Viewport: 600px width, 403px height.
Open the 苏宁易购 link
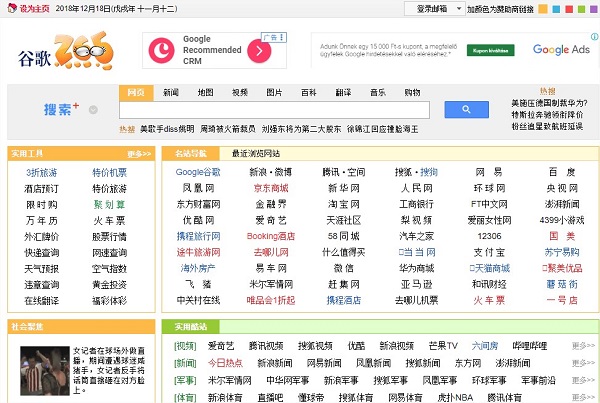[x=562, y=252]
